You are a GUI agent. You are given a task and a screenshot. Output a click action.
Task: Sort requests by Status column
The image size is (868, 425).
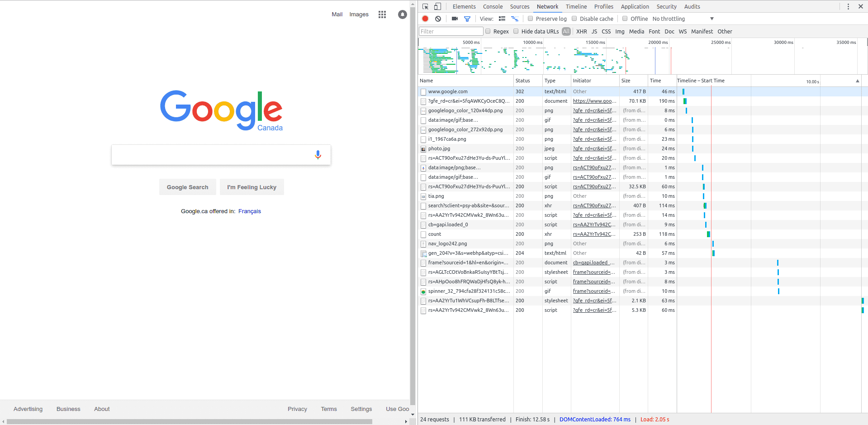pos(528,81)
